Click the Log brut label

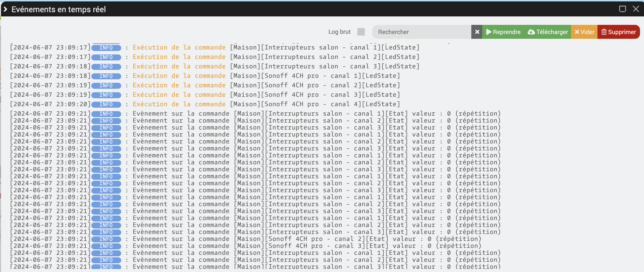coord(339,32)
